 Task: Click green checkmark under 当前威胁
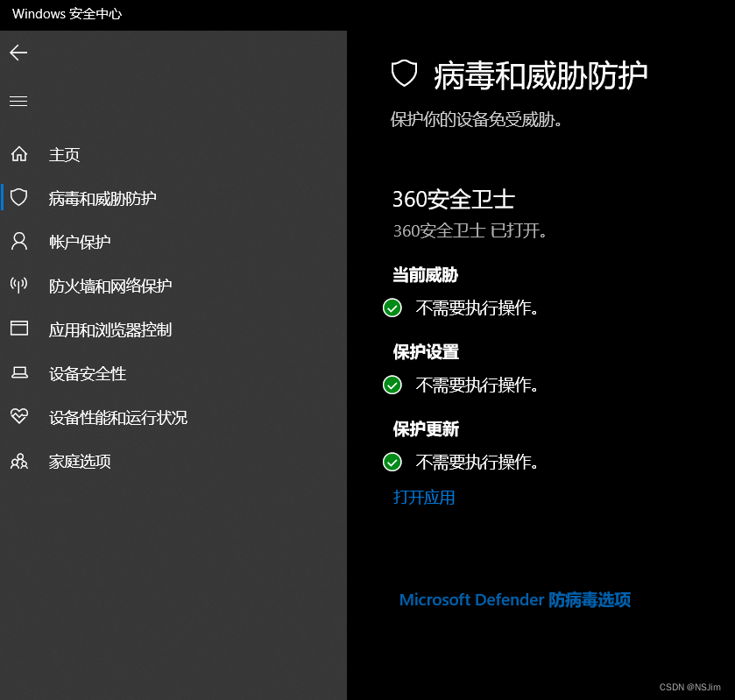pyautogui.click(x=392, y=308)
